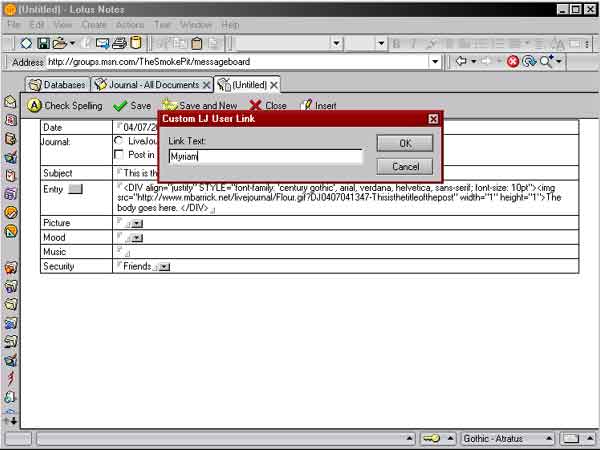Open the Go Back history dropdown arrow
The width and height of the screenshot is (600, 450).
[x=473, y=61]
